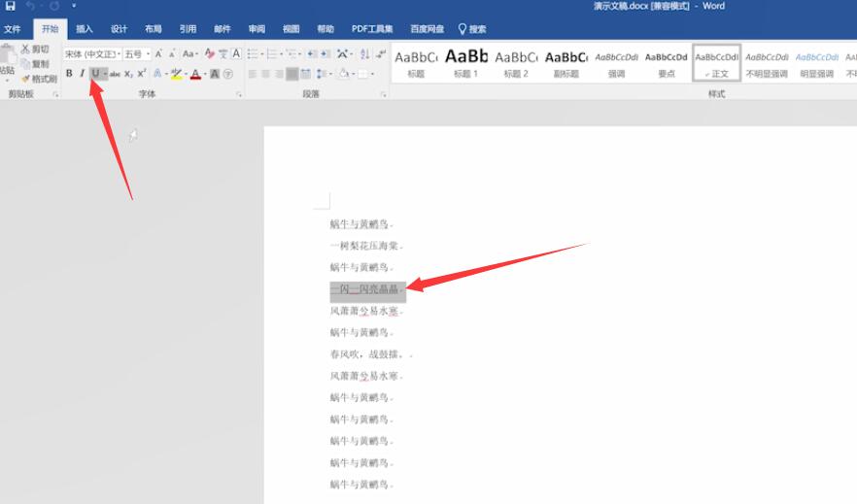Open the Asian layout options icon
Screen dimensions: 857x504
pyautogui.click(x=343, y=54)
